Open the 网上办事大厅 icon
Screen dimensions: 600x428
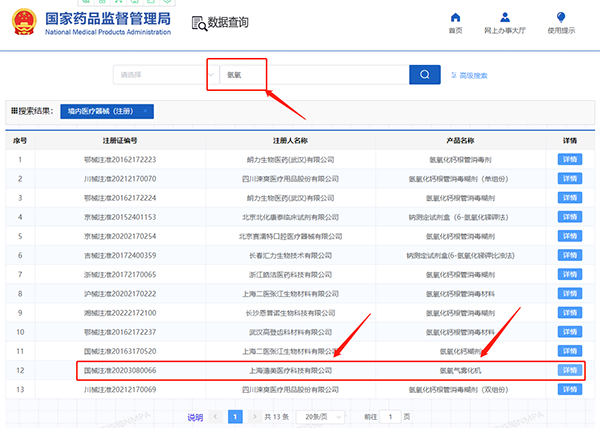[x=505, y=18]
